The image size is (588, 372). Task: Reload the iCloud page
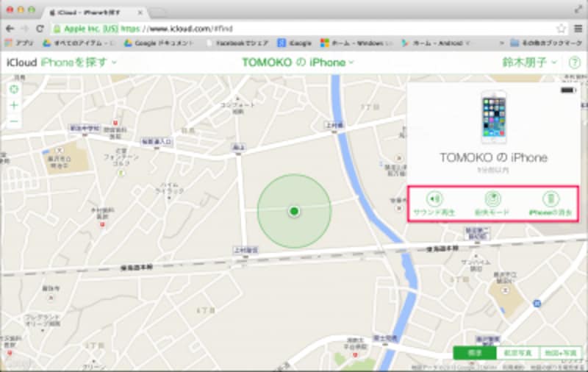[40, 29]
